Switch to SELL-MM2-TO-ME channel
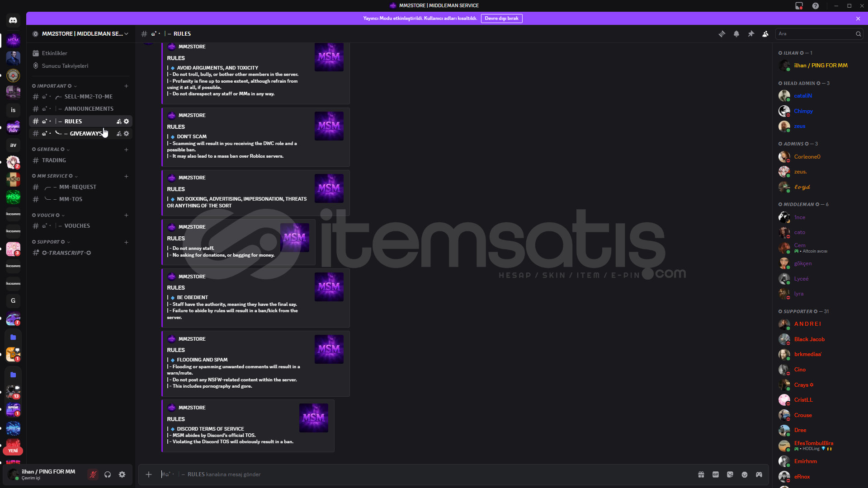Screen dimensions: 868x488 point(80,97)
